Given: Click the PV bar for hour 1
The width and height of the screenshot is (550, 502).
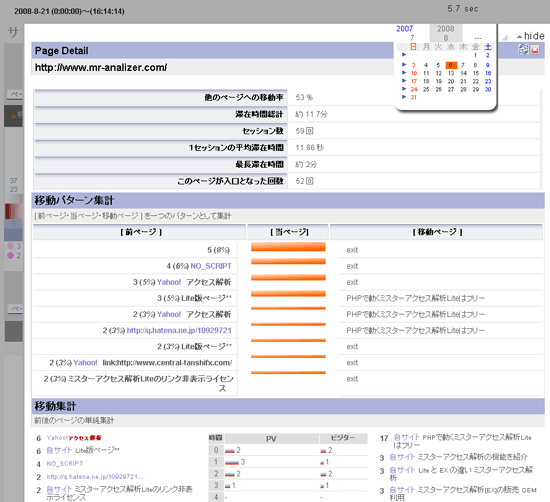Looking at the screenshot, I should pyautogui.click(x=232, y=463).
